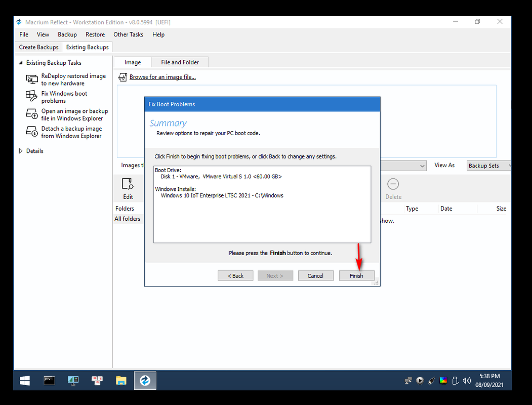Open File Explorer from the taskbar
Image resolution: width=532 pixels, height=405 pixels.
click(121, 381)
